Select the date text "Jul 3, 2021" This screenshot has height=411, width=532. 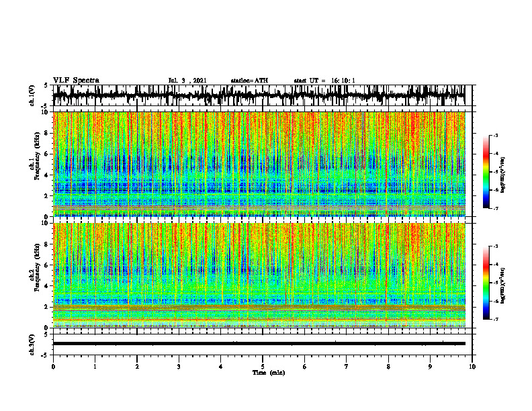187,81
